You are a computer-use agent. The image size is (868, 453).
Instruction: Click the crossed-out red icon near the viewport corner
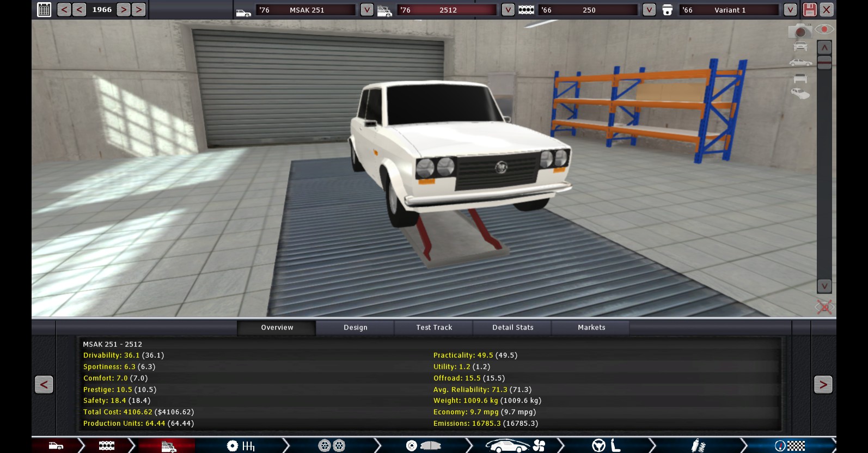824,307
